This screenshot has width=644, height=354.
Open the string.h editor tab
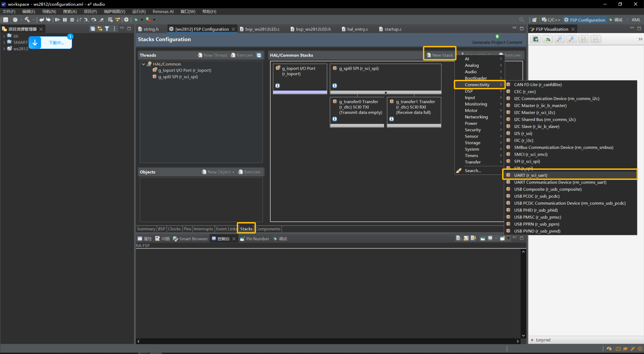click(x=148, y=29)
